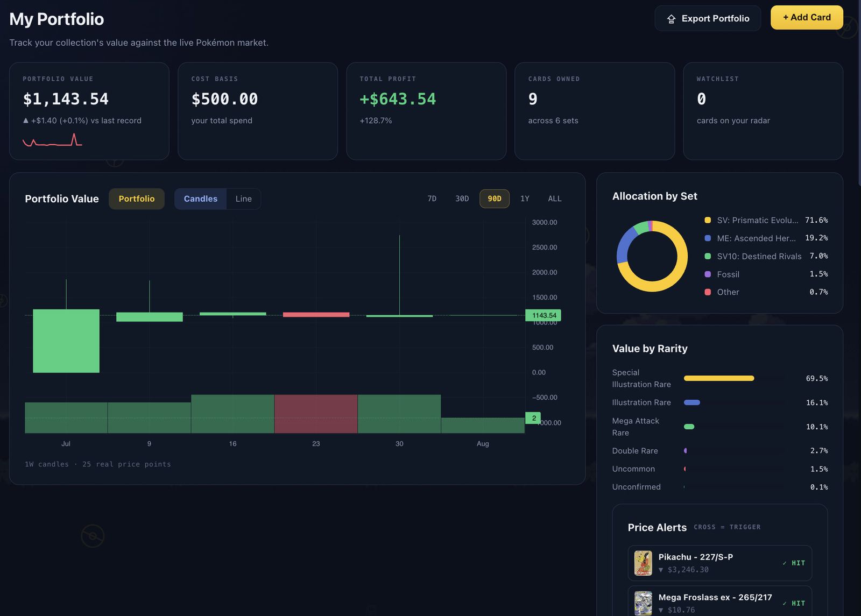Open the Mega Froslass ex card thumbnail

[643, 603]
